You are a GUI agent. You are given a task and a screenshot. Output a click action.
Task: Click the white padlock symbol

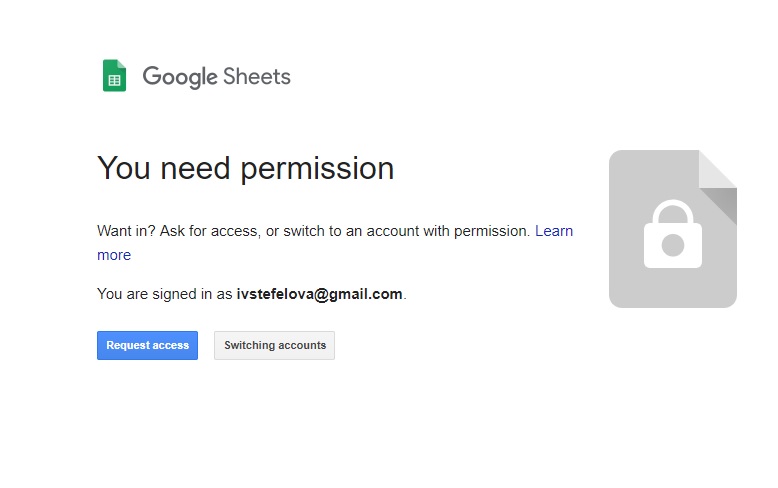point(672,238)
